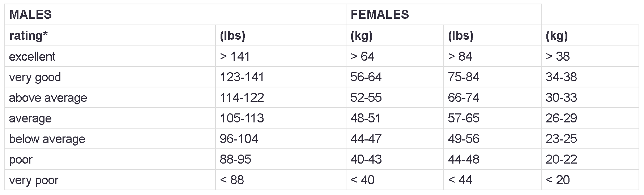Image resolution: width=644 pixels, height=195 pixels.
Task: Select the 57-65 cell
Action: (x=492, y=118)
